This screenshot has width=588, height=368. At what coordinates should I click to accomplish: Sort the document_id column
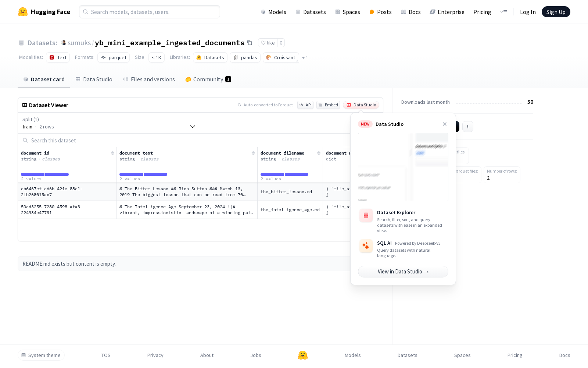112,153
